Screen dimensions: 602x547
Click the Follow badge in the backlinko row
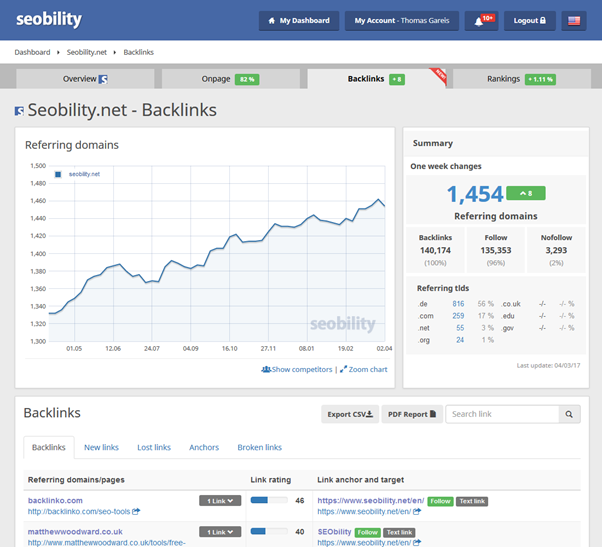440,501
